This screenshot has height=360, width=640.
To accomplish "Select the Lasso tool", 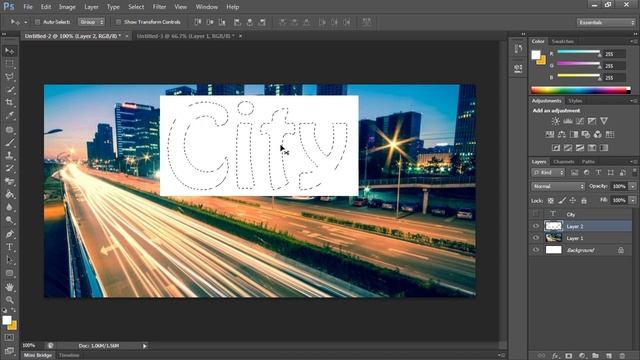I will pyautogui.click(x=9, y=77).
